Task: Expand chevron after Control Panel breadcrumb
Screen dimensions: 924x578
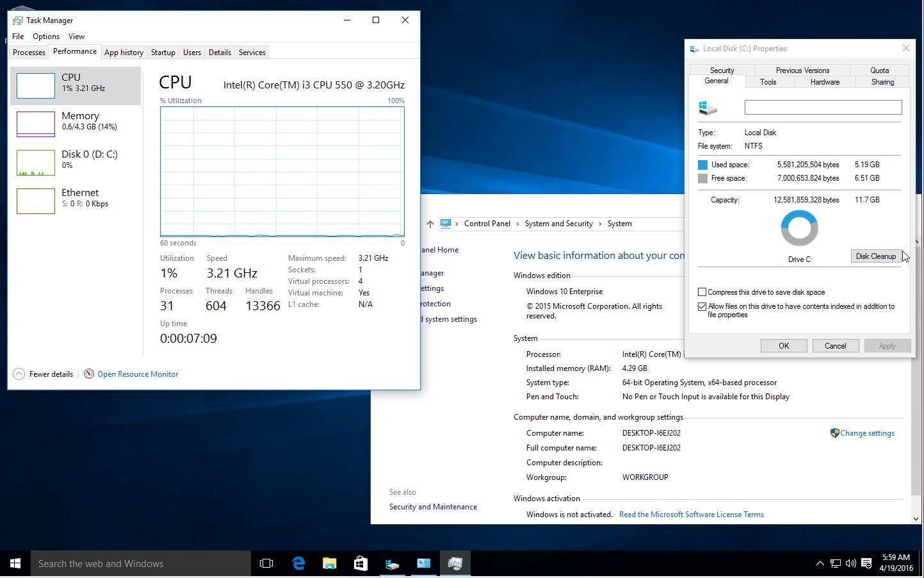Action: tap(517, 224)
